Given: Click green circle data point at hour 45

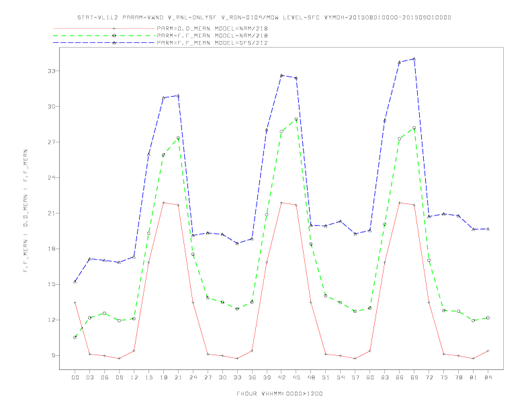Looking at the screenshot, I should coord(296,120).
